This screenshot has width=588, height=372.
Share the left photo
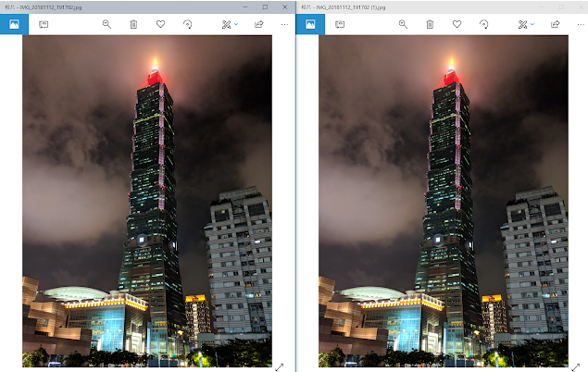pyautogui.click(x=258, y=24)
